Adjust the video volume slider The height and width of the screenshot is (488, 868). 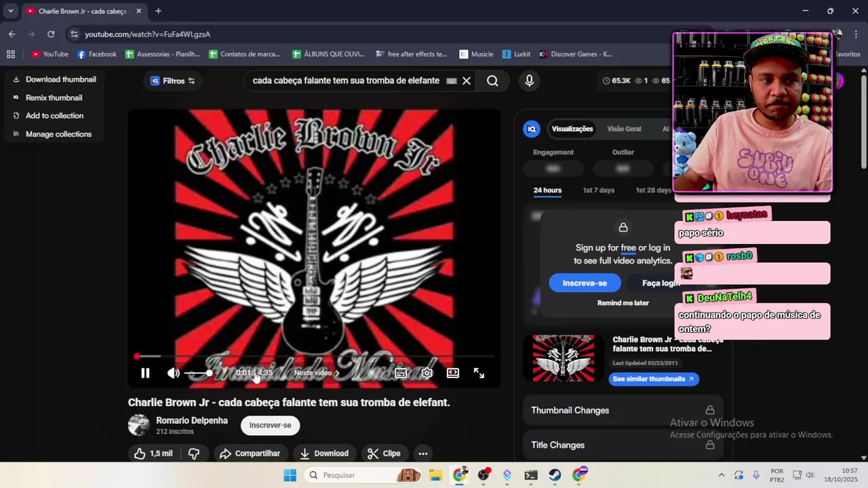click(x=199, y=373)
